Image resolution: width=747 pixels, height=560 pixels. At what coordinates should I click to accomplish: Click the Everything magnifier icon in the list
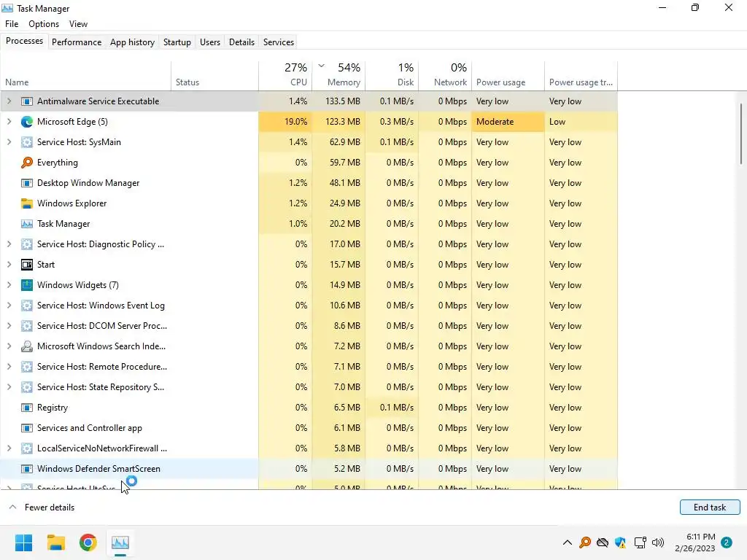coord(27,163)
